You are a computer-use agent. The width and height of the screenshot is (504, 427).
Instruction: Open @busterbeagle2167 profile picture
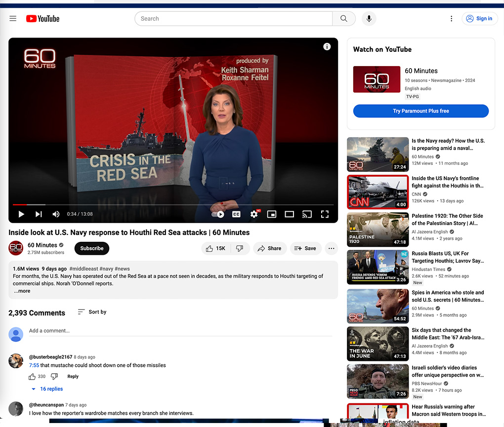point(16,361)
